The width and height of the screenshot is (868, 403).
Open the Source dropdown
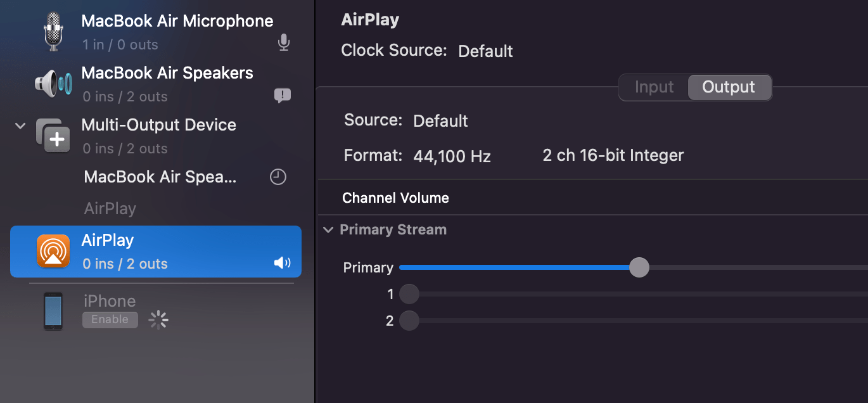click(440, 120)
